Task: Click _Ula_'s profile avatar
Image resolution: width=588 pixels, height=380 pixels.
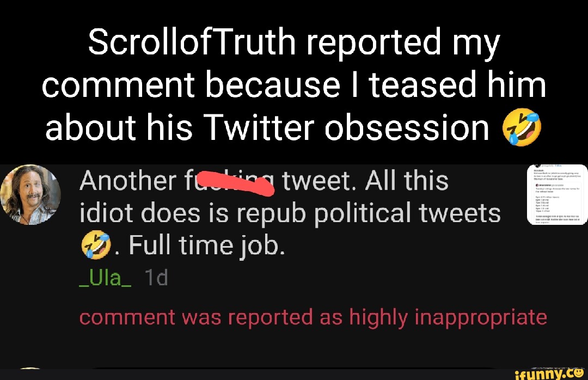Action: (30, 194)
